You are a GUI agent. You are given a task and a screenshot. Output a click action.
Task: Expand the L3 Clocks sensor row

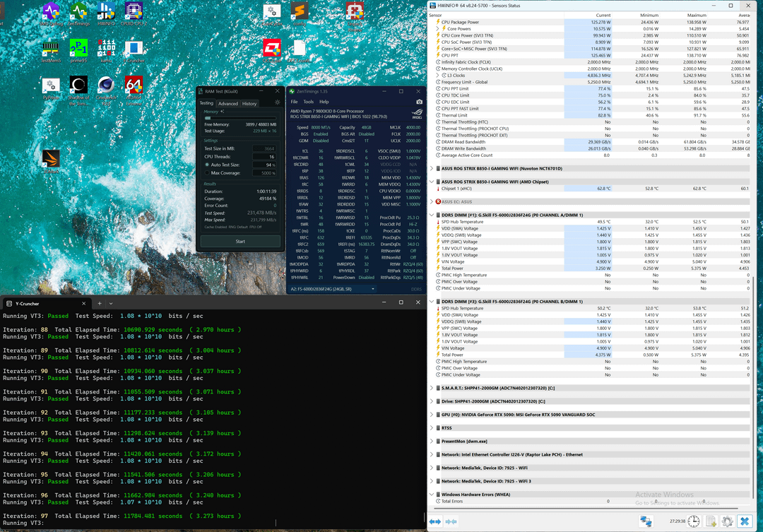pos(437,76)
